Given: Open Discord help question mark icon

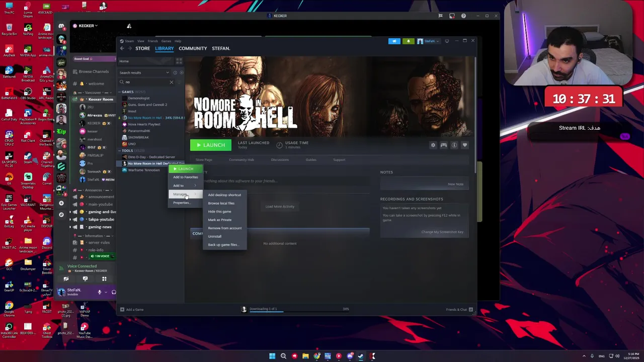Looking at the screenshot, I should [463, 16].
